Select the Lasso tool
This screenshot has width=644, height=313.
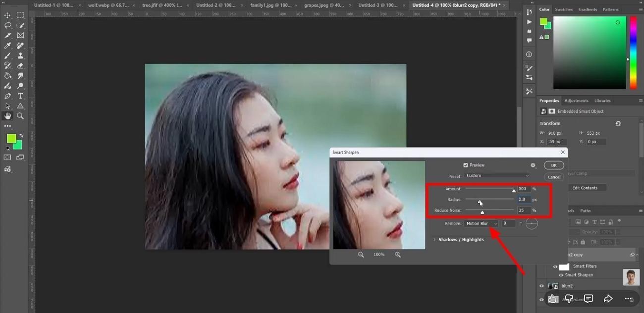(8, 25)
